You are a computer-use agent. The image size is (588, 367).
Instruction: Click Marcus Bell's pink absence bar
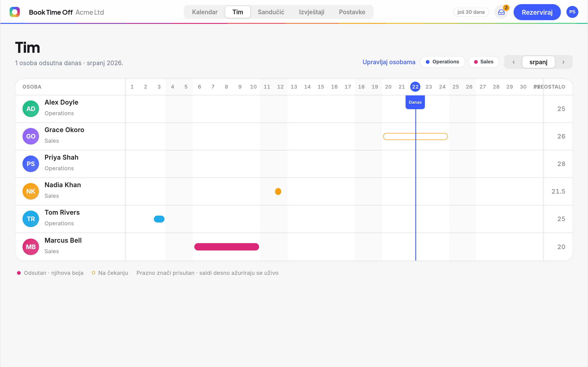[x=226, y=247]
